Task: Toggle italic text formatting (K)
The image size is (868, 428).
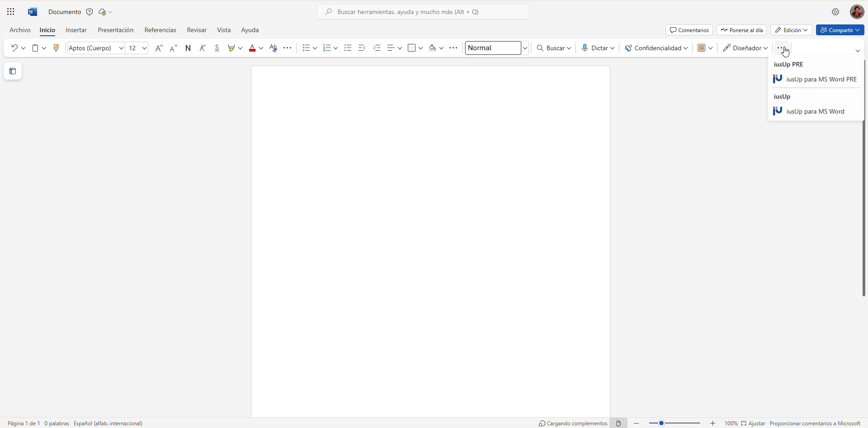Action: coord(203,48)
